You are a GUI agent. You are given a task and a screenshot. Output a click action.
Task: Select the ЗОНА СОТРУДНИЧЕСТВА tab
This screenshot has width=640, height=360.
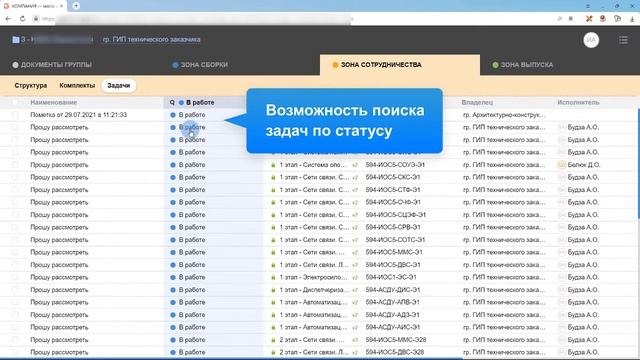click(400, 65)
